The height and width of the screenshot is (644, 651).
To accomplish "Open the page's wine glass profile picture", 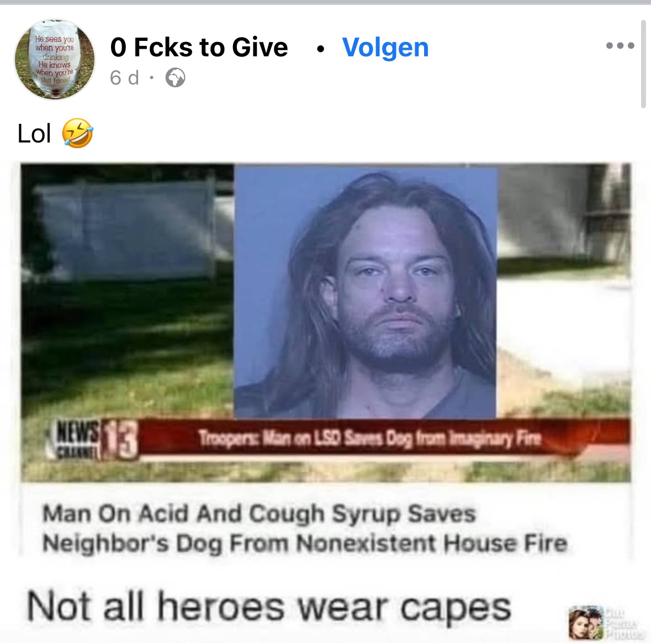I will pos(55,59).
